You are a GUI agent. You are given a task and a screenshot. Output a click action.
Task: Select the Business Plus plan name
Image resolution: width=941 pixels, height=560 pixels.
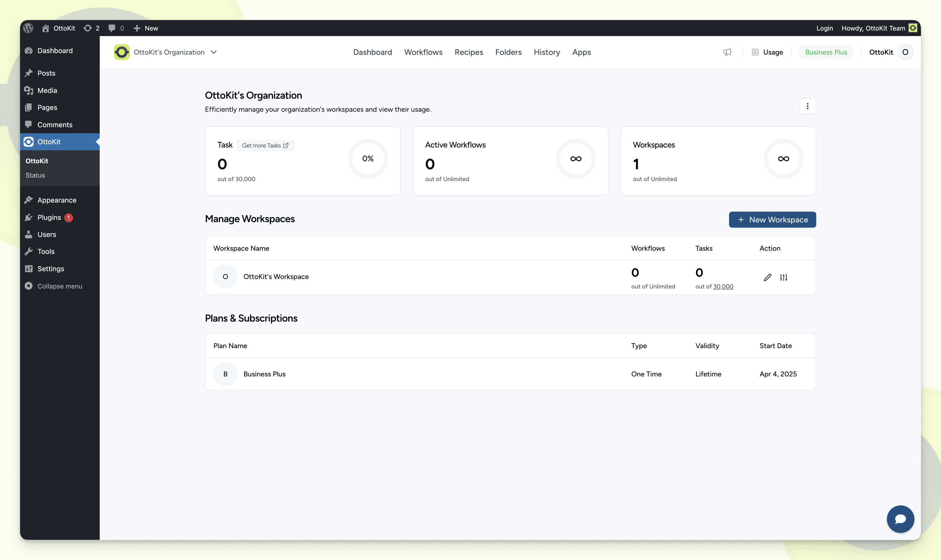point(264,374)
